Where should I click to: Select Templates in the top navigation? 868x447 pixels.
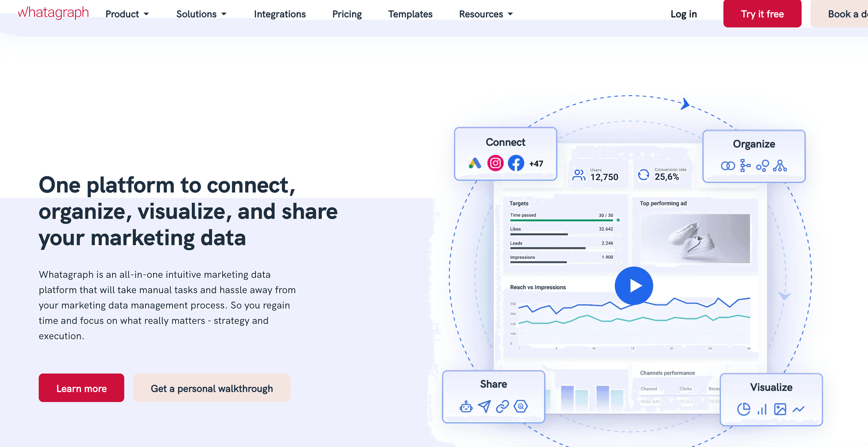410,14
